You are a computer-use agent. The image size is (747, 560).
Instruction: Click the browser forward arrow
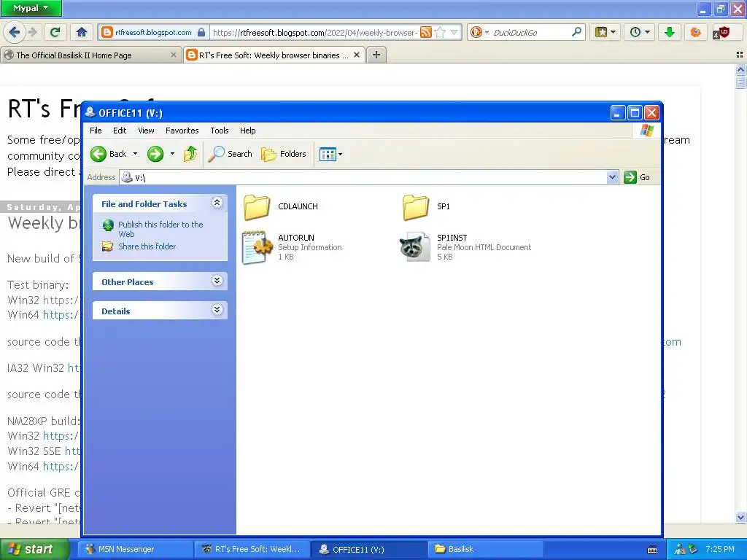tap(32, 32)
